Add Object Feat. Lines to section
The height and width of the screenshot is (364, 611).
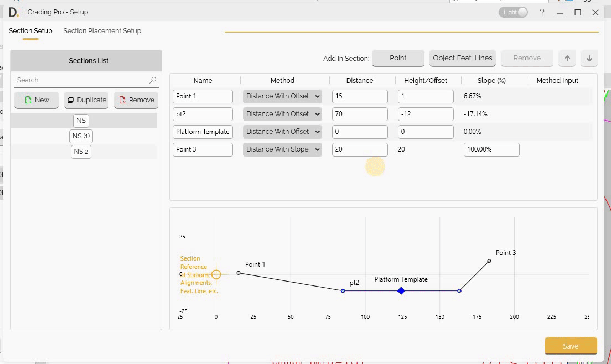462,58
